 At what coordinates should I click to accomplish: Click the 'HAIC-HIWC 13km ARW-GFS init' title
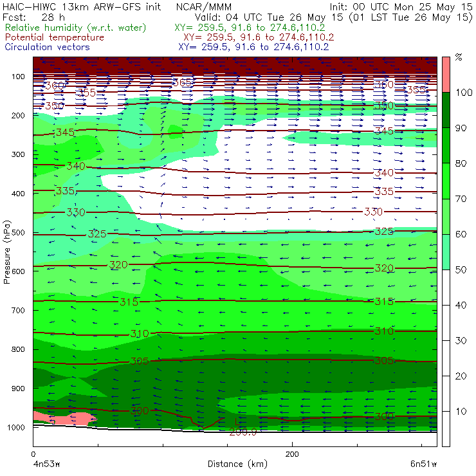pyautogui.click(x=82, y=7)
